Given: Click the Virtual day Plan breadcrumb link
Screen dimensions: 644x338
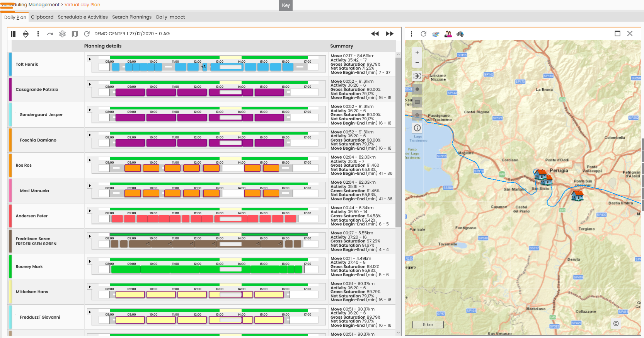Looking at the screenshot, I should [82, 5].
